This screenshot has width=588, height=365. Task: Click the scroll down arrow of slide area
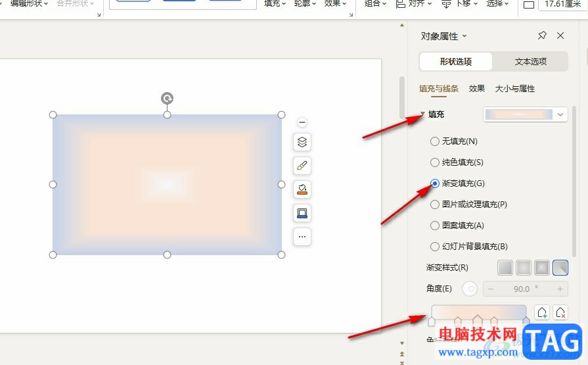pyautogui.click(x=401, y=343)
